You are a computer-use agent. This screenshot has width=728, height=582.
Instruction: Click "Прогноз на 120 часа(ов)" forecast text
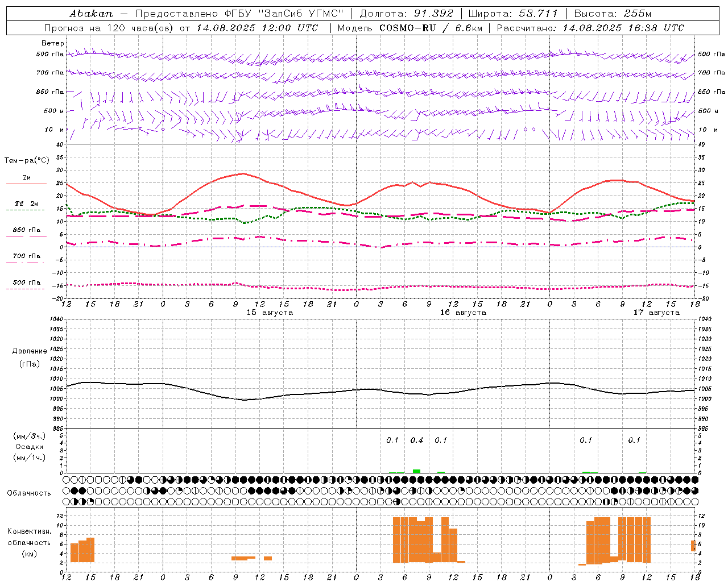109,28
